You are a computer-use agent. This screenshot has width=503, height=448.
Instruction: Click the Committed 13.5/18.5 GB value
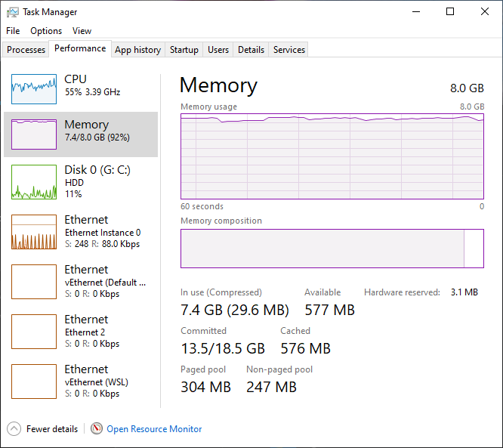point(223,348)
